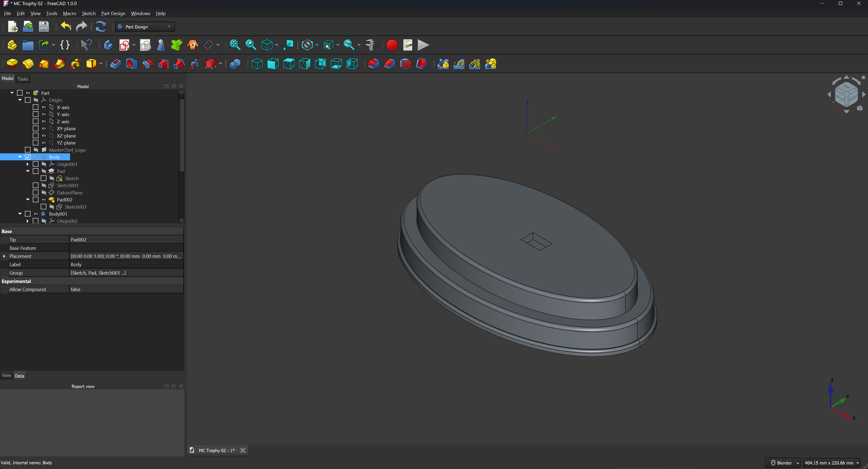Click the Measure caliper icon
The width and height of the screenshot is (868, 469).
(x=370, y=45)
